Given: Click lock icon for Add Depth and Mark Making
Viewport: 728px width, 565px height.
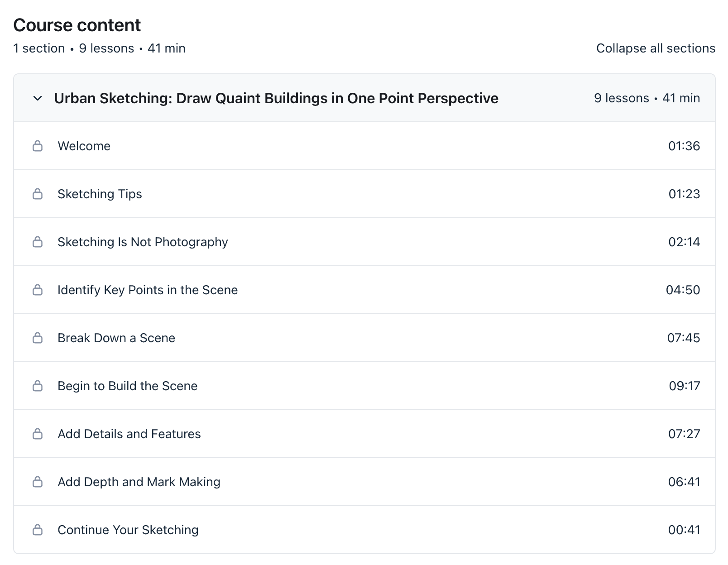Looking at the screenshot, I should [x=38, y=482].
